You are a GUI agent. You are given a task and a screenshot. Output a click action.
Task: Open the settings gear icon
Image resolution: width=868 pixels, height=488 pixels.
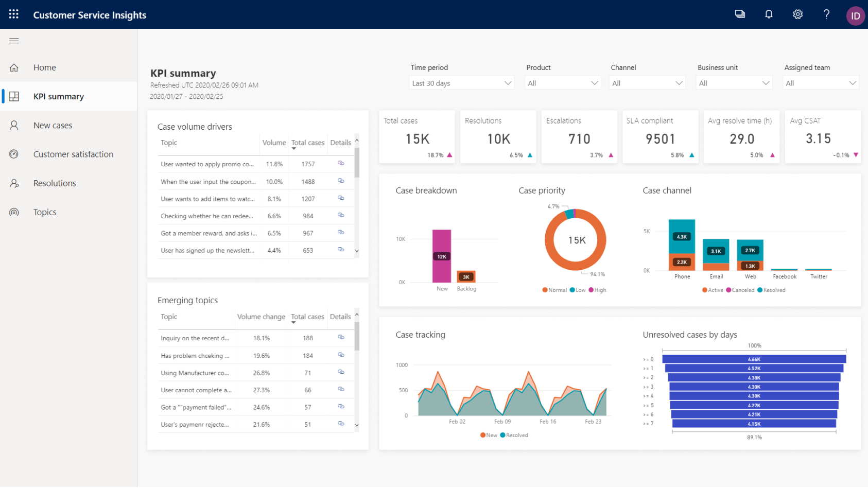797,14
